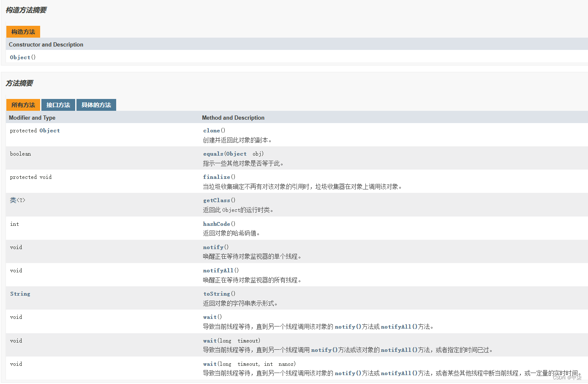This screenshot has width=588, height=384.
Task: Open the wait() method documentation
Action: pyautogui.click(x=210, y=317)
